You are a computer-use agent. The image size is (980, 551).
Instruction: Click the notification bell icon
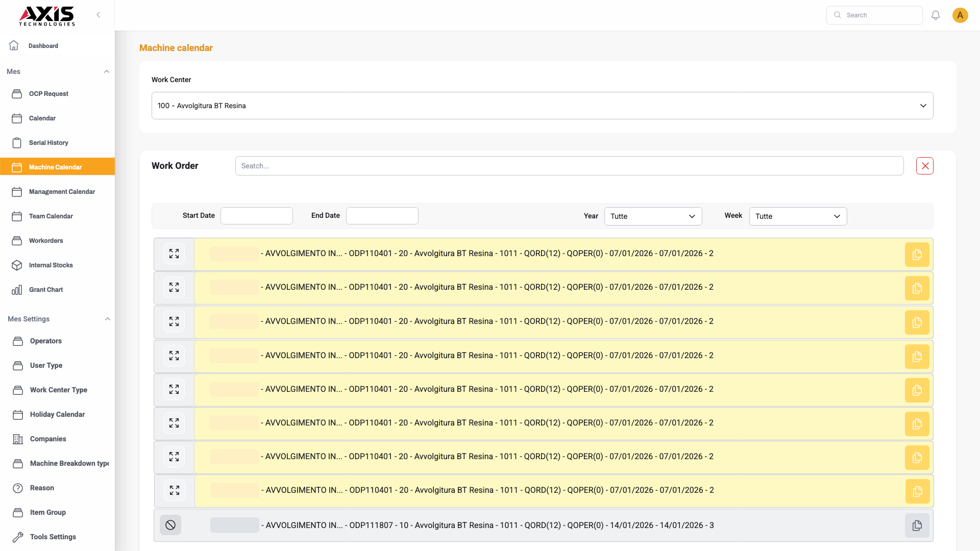[x=935, y=15]
